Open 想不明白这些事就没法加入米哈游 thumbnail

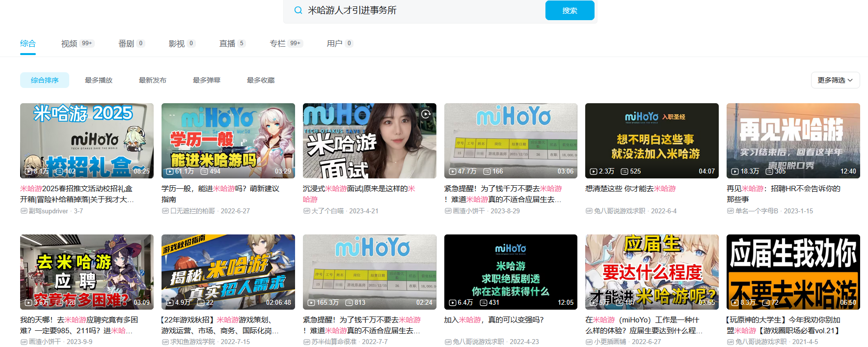click(652, 141)
